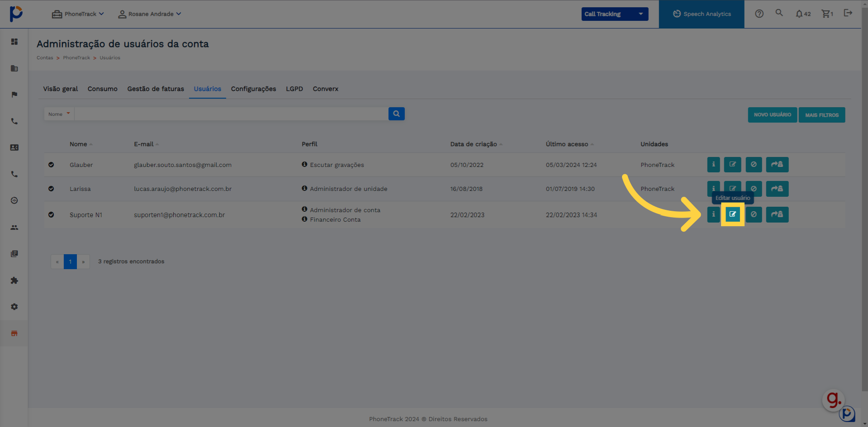Open the building icon in the sidebar
This screenshot has height=427, width=868.
point(14,68)
